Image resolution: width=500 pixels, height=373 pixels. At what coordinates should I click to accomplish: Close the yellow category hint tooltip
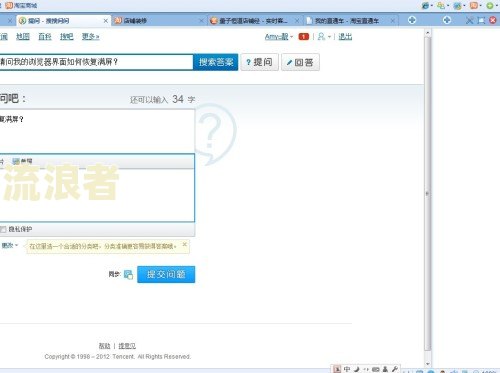[184, 245]
